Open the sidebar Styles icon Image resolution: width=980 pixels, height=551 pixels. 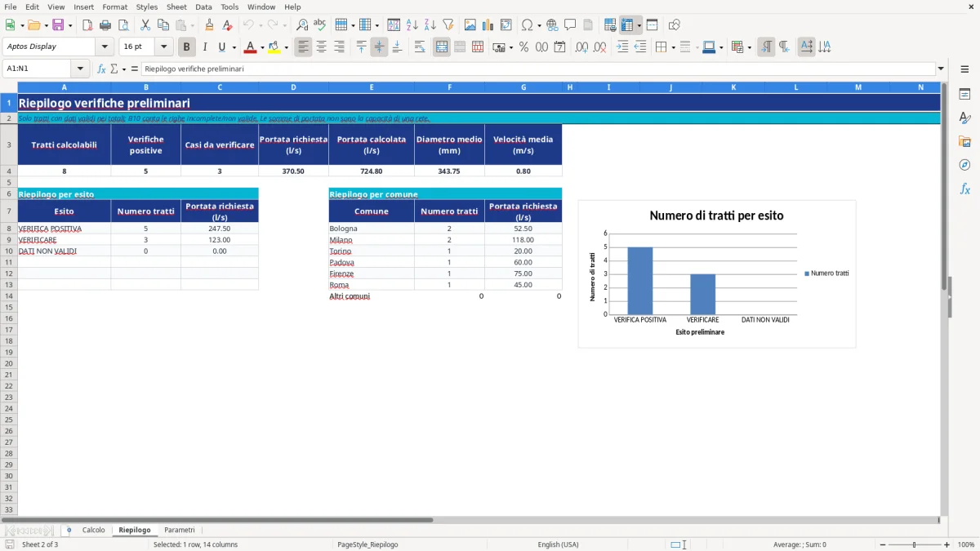pyautogui.click(x=964, y=118)
